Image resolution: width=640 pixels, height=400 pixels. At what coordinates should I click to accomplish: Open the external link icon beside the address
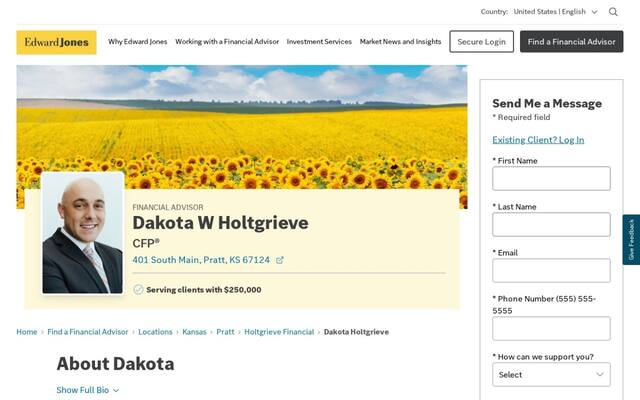point(280,260)
